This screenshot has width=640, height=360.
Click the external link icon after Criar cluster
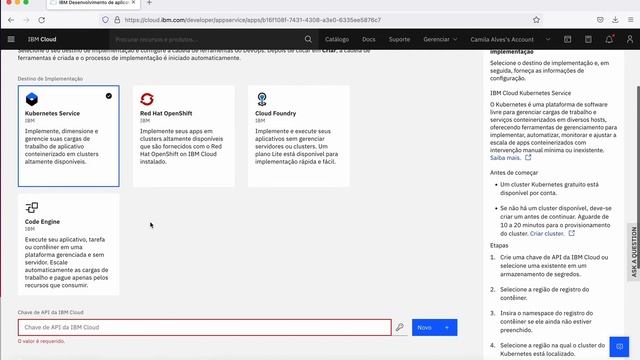pos(571,233)
